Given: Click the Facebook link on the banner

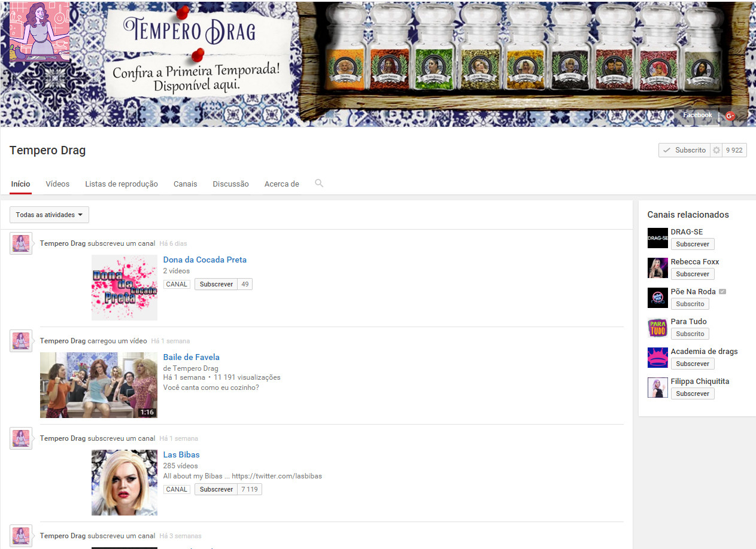Looking at the screenshot, I should pos(697,115).
